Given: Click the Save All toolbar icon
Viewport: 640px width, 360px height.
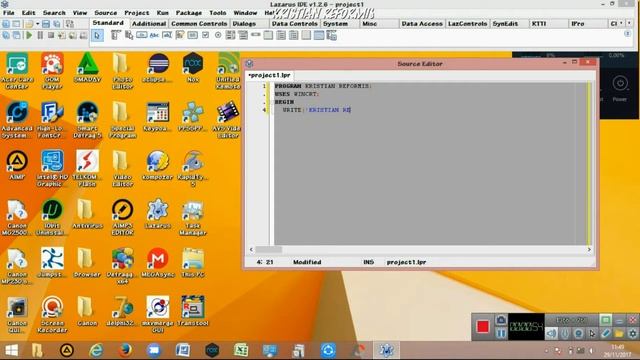Looking at the screenshot, I should pyautogui.click(x=57, y=24).
